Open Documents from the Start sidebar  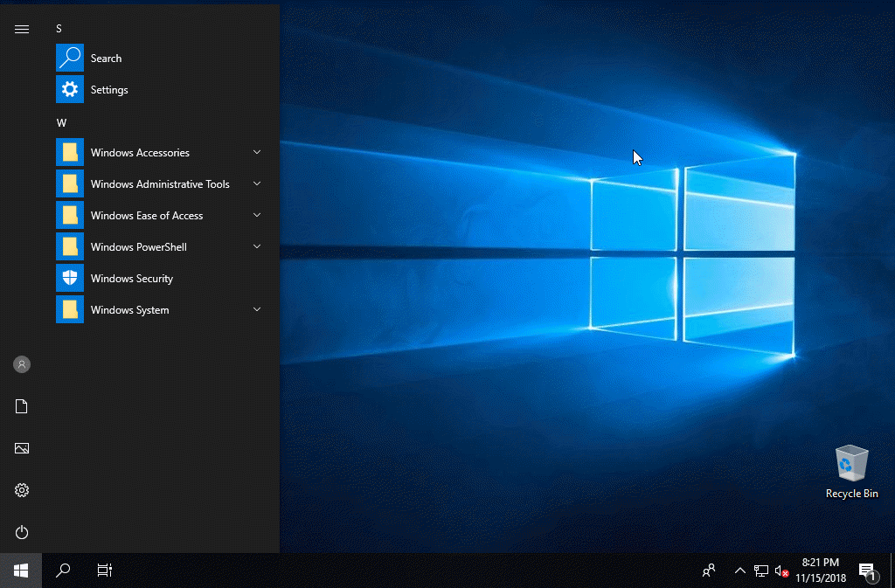click(22, 406)
